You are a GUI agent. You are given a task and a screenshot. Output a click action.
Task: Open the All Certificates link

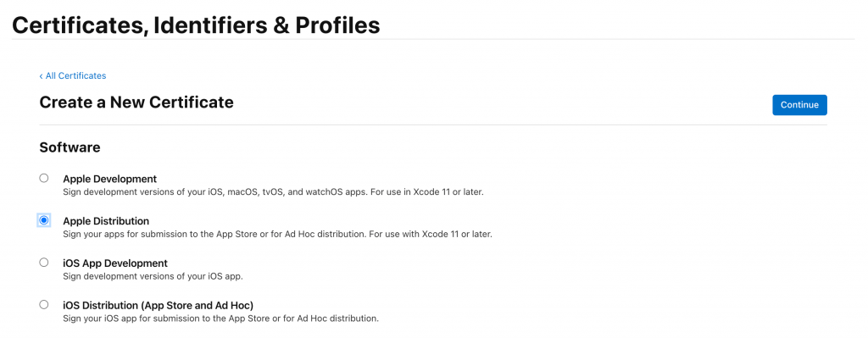pyautogui.click(x=75, y=75)
